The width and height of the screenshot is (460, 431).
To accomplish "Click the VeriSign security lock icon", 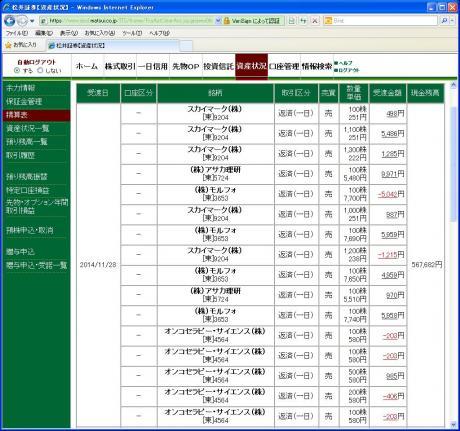I will (x=227, y=21).
